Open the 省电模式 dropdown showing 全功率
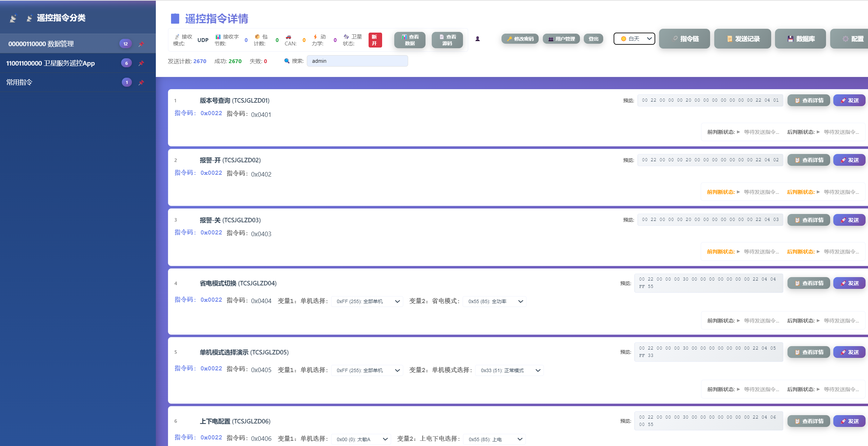 [494, 301]
